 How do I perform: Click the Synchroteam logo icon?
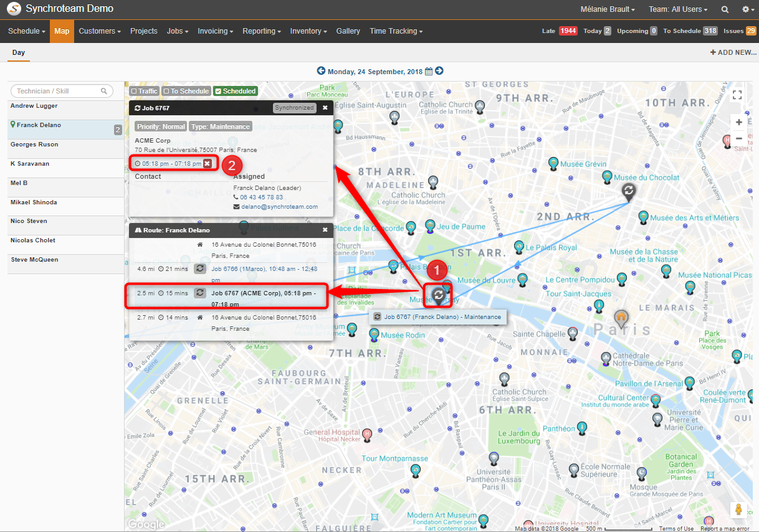coord(13,9)
